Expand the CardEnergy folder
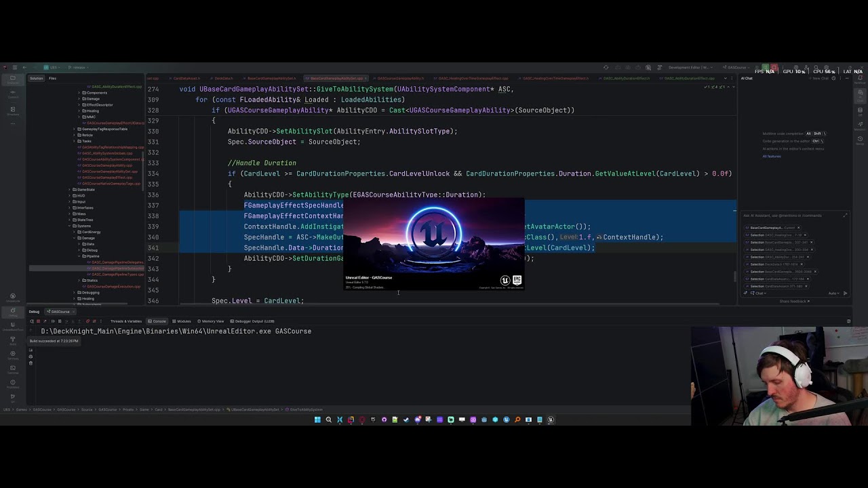The width and height of the screenshot is (868, 488). tap(74, 232)
